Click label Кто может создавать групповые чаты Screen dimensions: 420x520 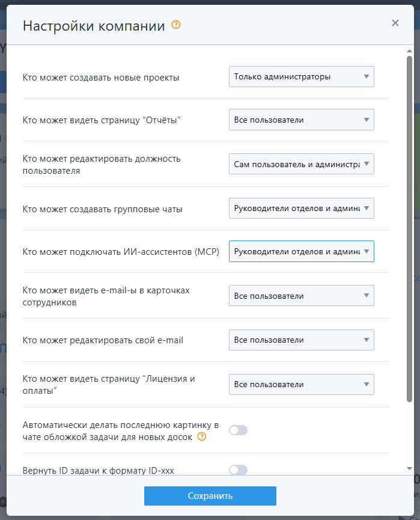[x=102, y=209]
